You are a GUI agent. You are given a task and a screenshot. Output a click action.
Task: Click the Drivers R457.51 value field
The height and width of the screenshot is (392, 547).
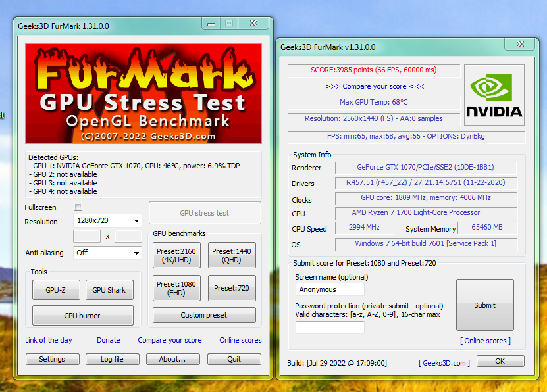pyautogui.click(x=426, y=183)
